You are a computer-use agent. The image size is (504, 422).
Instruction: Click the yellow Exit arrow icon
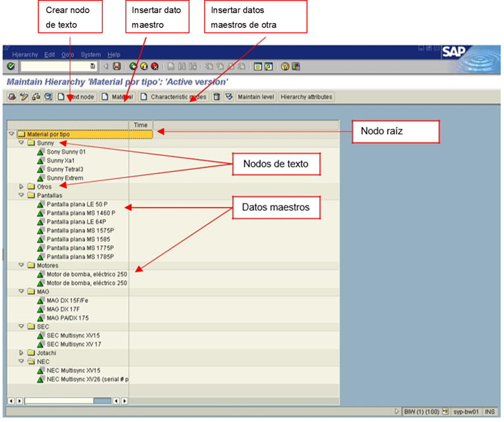click(144, 66)
